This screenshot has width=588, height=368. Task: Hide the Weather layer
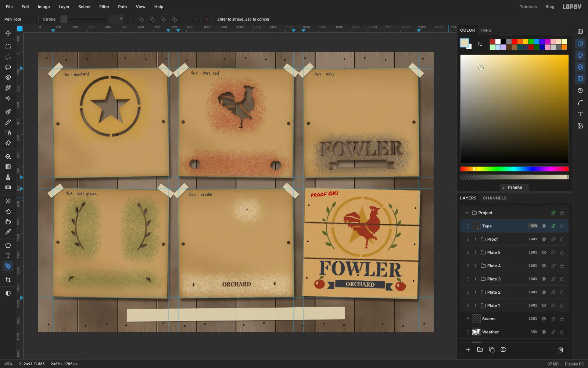coord(544,332)
